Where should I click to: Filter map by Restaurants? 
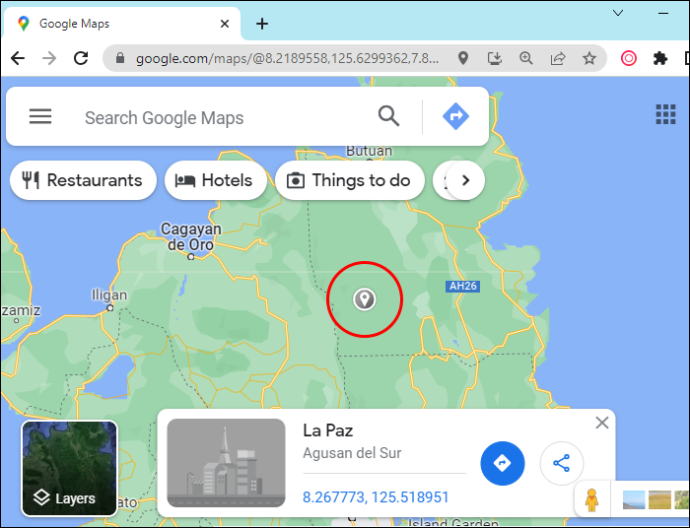[x=83, y=180]
